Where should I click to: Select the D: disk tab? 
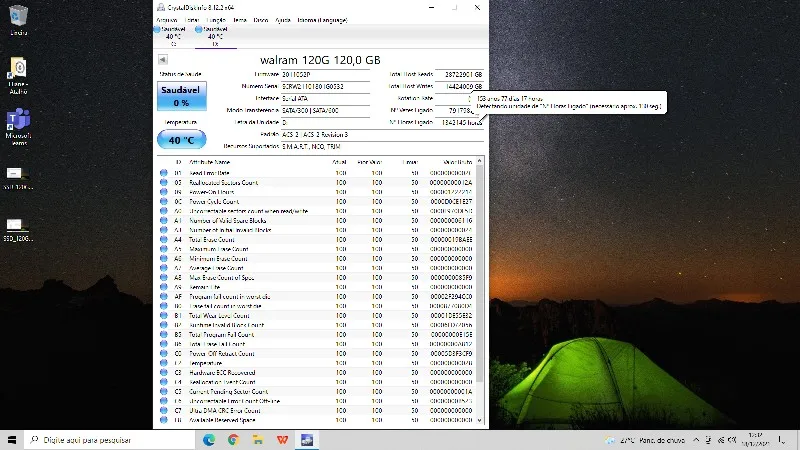click(215, 36)
